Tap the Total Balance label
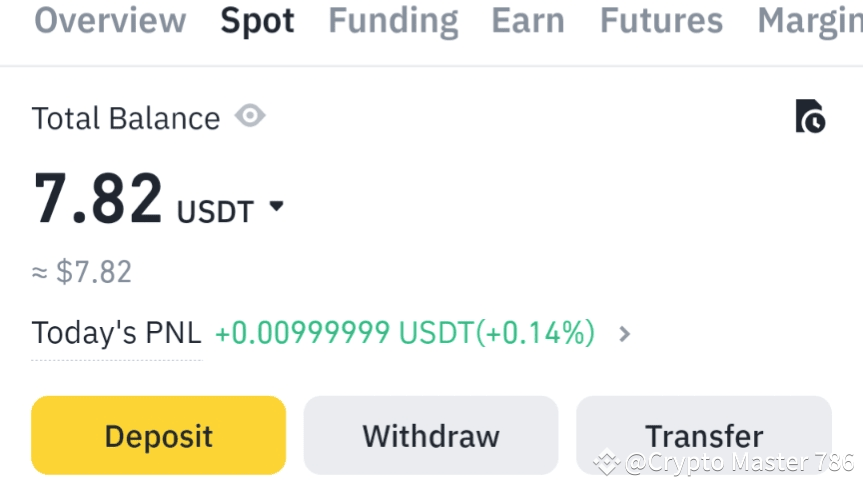 (126, 118)
